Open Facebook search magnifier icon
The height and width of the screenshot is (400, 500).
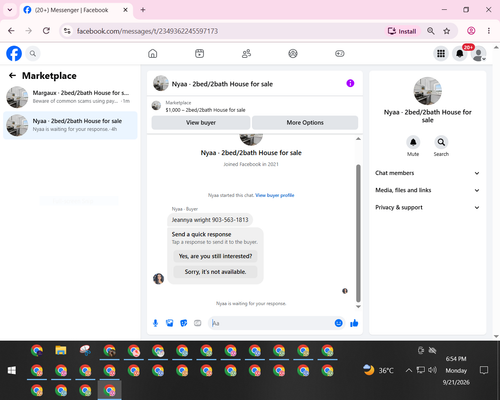[x=33, y=53]
